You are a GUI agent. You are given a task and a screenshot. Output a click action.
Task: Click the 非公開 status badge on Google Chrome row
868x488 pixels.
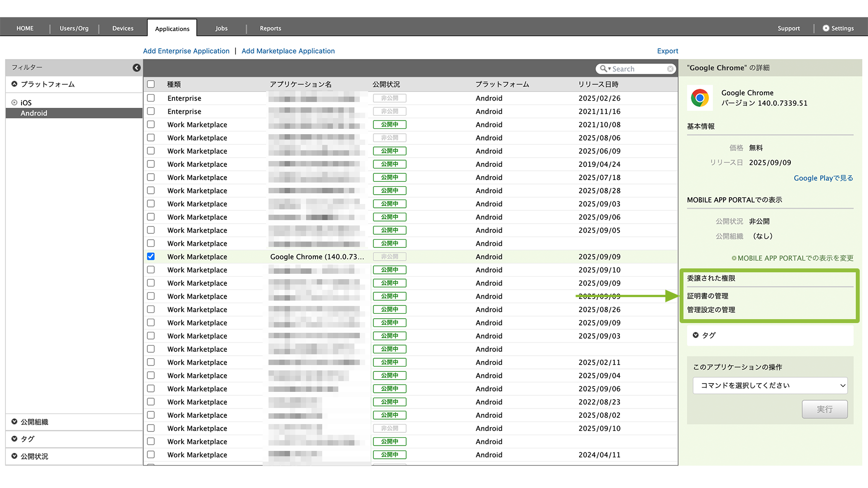[x=389, y=257]
